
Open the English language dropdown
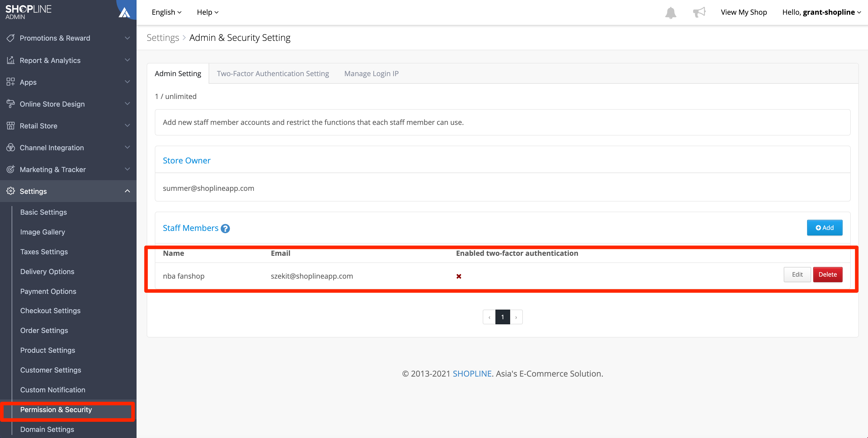tap(166, 12)
